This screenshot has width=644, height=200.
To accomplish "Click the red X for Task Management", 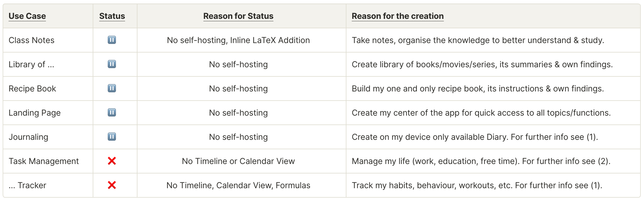I will point(112,161).
